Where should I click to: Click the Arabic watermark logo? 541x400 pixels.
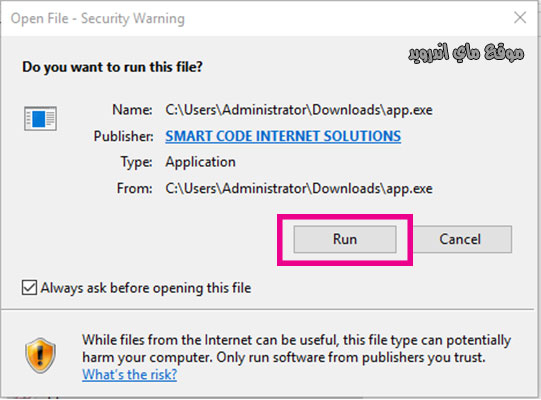(466, 53)
